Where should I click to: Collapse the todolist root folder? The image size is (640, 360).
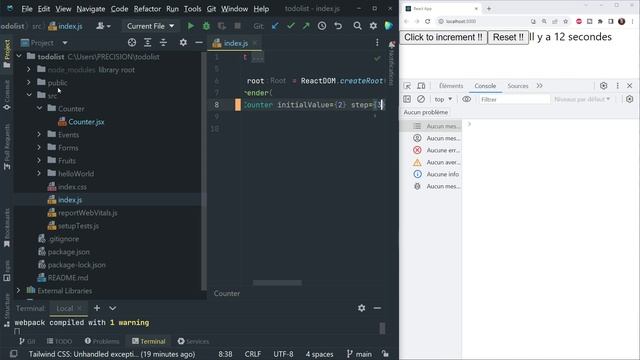click(19, 56)
